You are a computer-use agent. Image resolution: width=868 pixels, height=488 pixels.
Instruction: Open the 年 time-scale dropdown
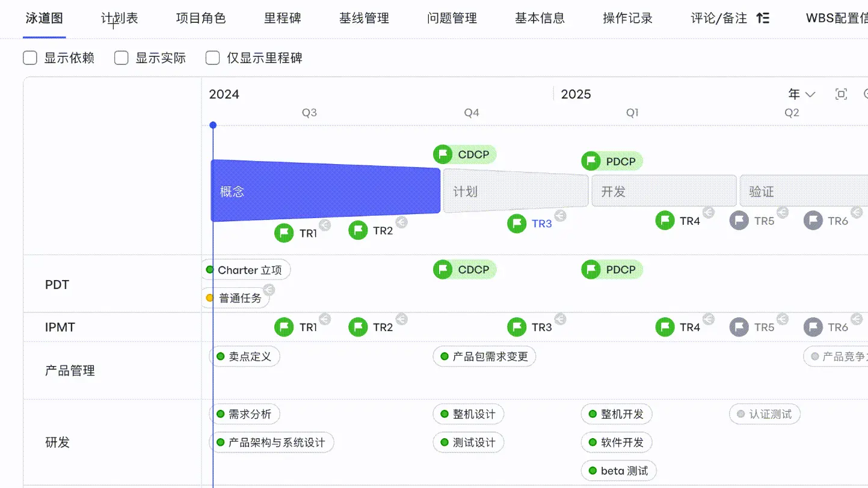[801, 94]
